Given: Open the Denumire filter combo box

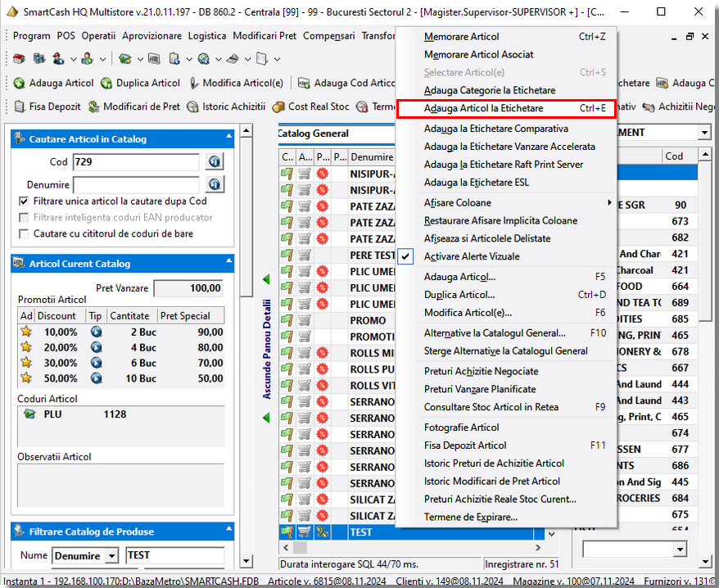Looking at the screenshot, I should [x=111, y=556].
